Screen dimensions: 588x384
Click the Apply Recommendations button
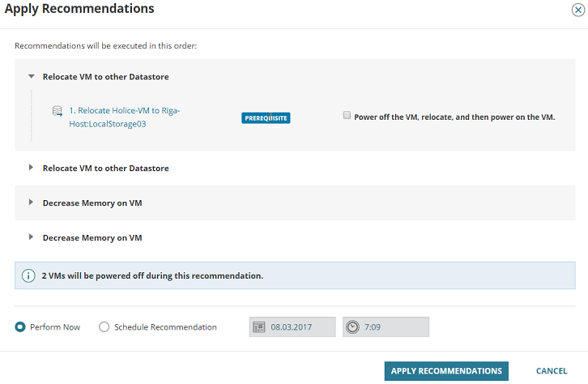tap(446, 371)
